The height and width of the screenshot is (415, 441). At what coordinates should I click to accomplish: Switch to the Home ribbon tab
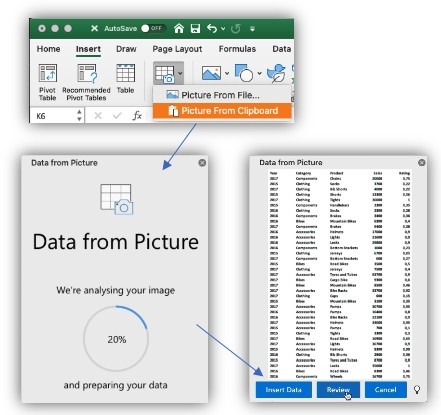pyautogui.click(x=48, y=49)
